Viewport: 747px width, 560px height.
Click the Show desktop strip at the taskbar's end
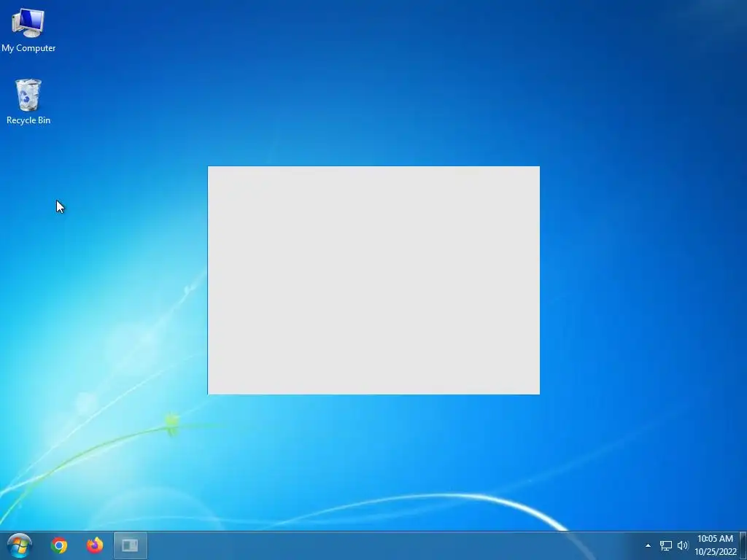coord(743,545)
